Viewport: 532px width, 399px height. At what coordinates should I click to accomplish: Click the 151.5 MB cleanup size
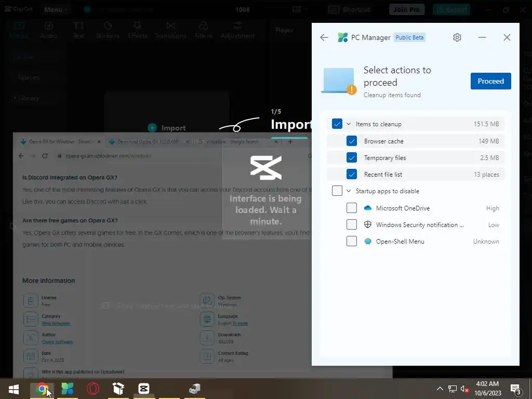(486, 124)
